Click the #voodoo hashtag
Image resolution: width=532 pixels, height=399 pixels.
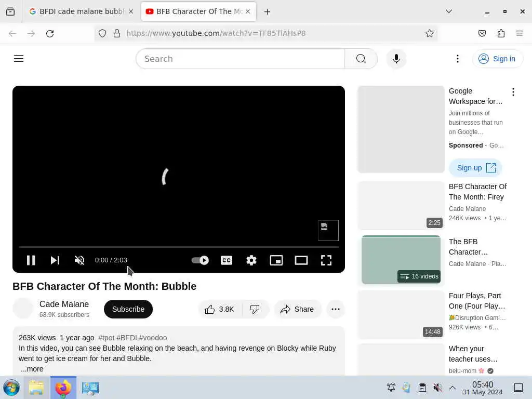tap(153, 338)
